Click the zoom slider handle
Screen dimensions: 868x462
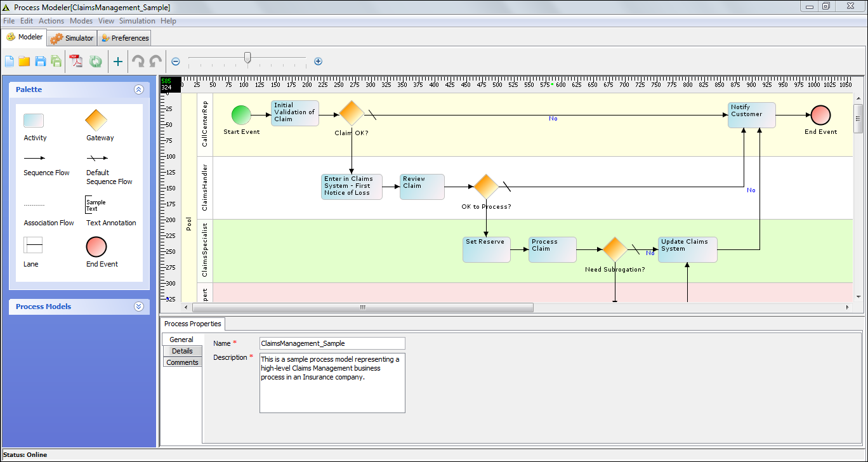coord(247,58)
